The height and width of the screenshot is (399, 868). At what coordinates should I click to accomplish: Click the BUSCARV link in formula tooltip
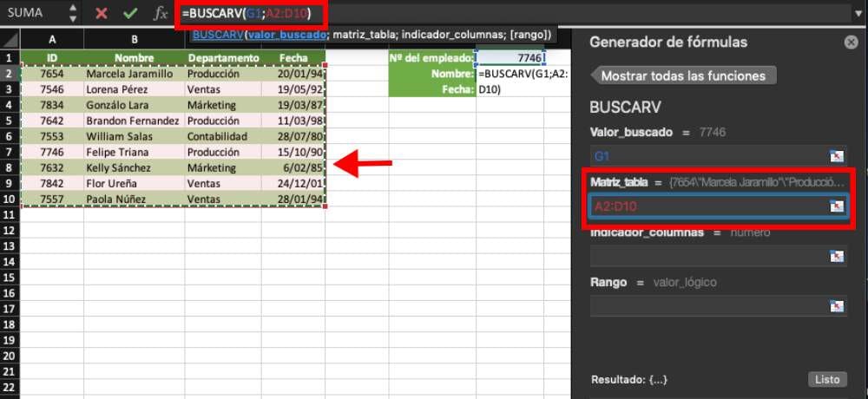point(218,35)
